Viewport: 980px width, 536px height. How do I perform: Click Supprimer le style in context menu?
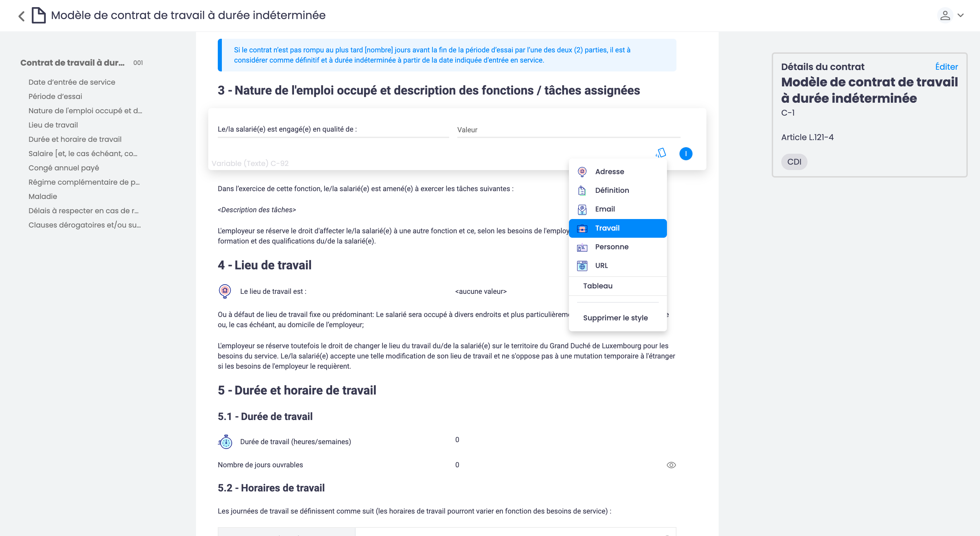point(616,318)
